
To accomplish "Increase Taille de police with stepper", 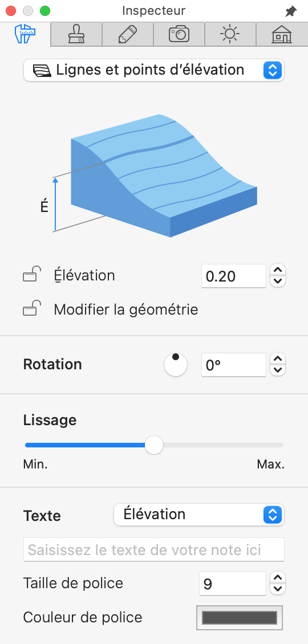I will (278, 578).
